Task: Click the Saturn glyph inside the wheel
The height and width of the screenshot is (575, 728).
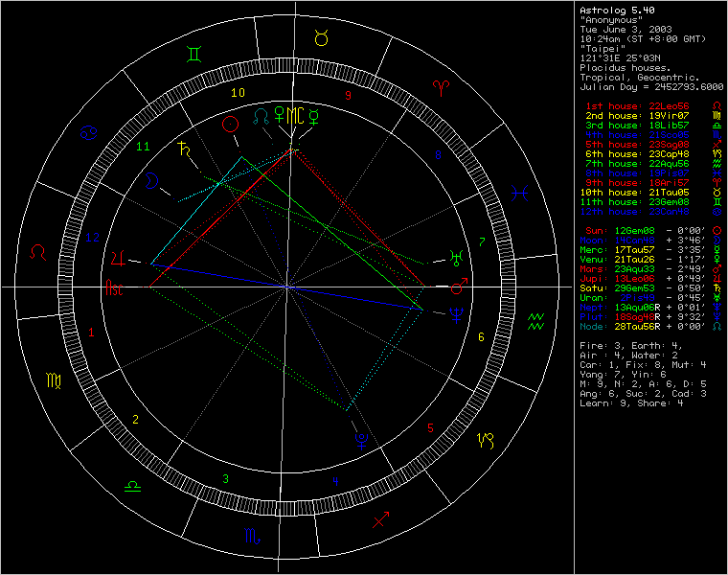Action: tap(182, 149)
